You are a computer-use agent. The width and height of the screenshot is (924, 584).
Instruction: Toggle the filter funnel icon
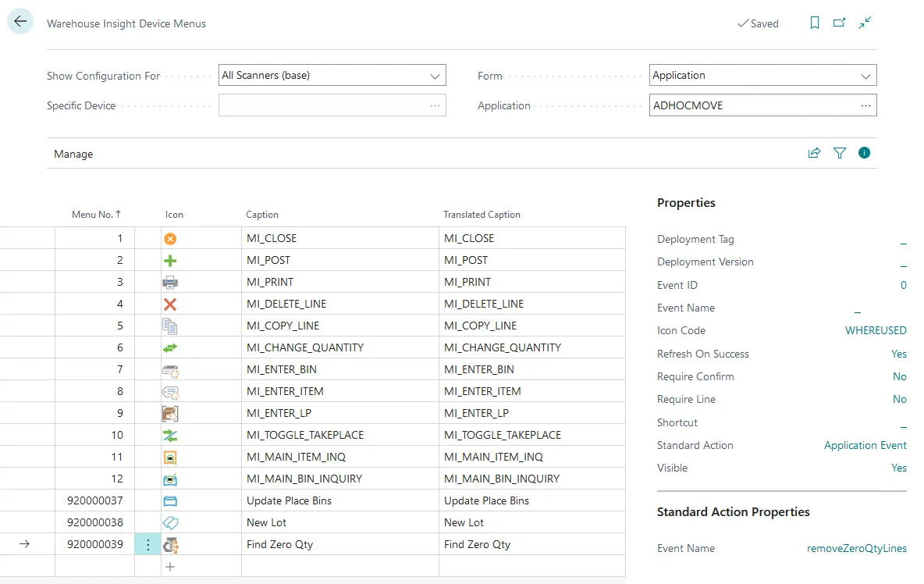(x=840, y=153)
